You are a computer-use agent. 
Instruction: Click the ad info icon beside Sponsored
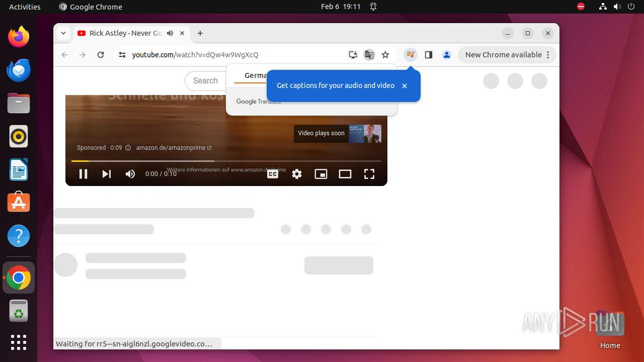(128, 148)
